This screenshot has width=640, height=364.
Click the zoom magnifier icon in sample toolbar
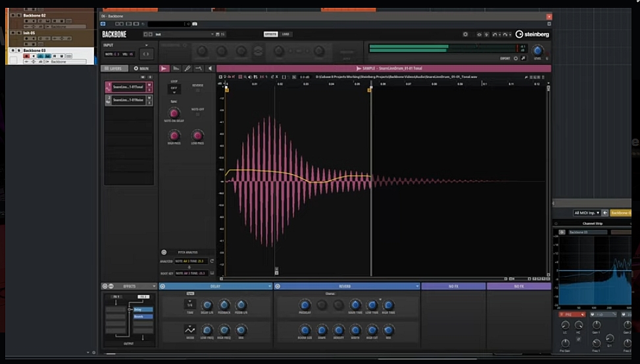click(x=245, y=77)
